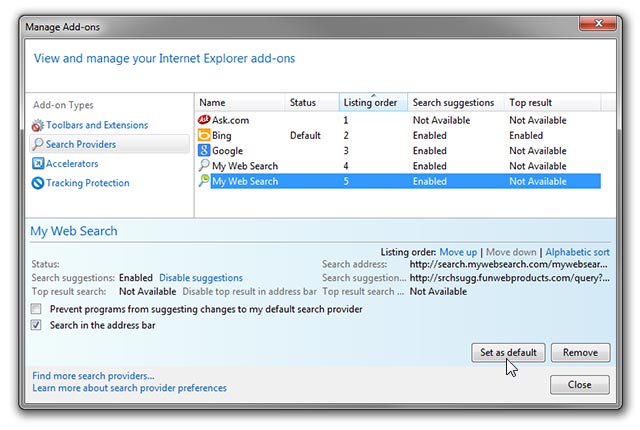Click magnifier icon of My Web Search row 4
The image size is (640, 430).
tap(204, 166)
